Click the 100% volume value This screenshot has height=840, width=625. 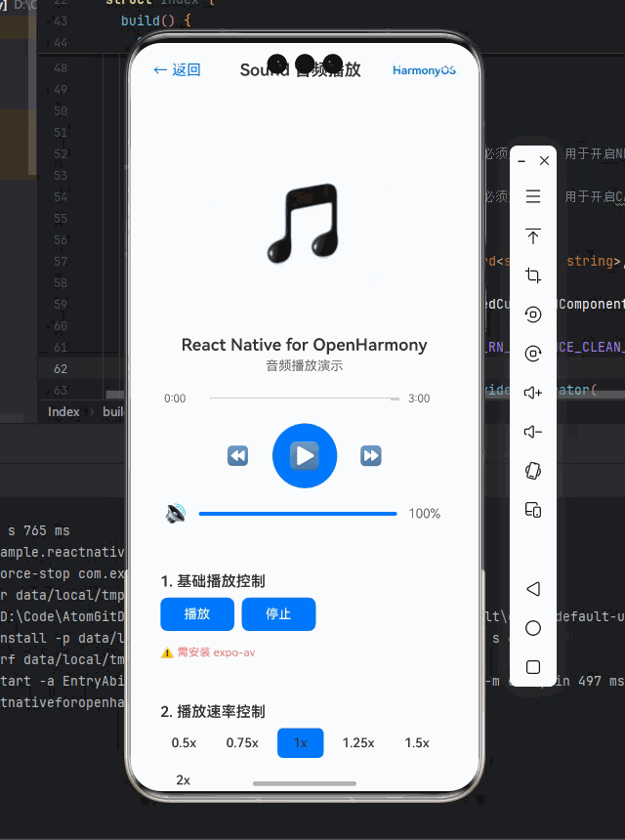click(x=424, y=514)
